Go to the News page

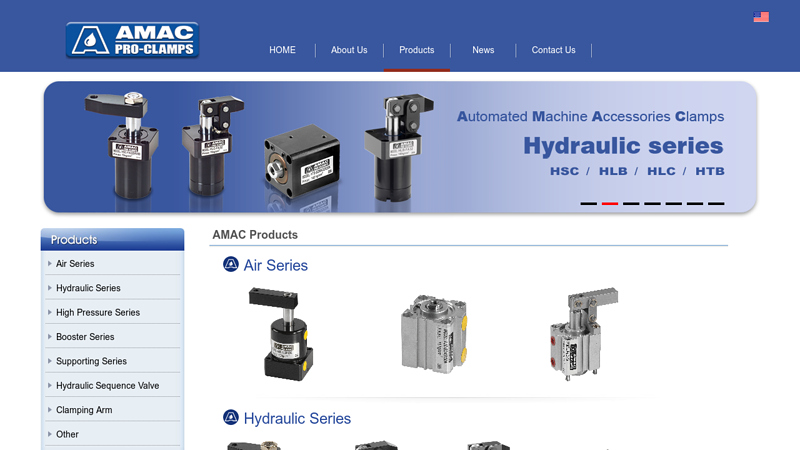[x=483, y=50]
